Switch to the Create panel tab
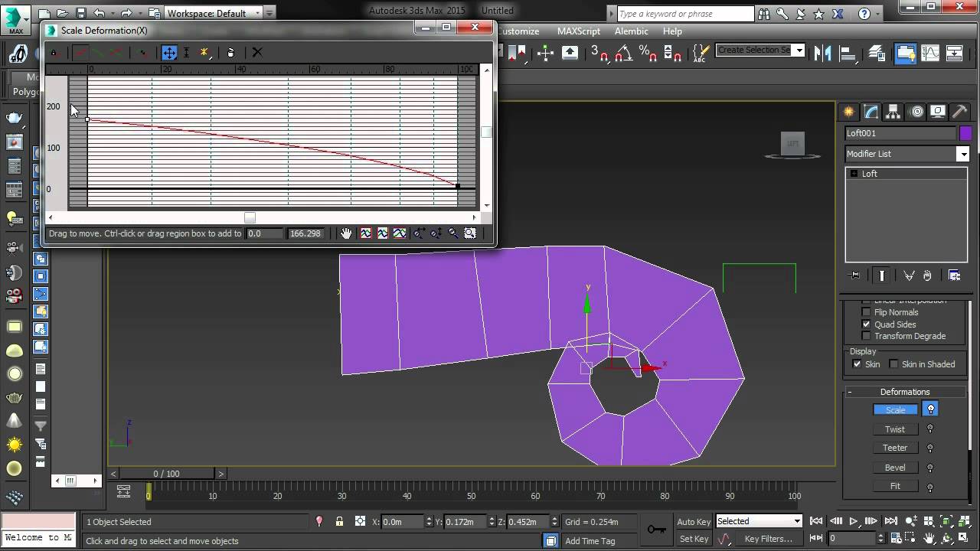This screenshot has width=980, height=551. pyautogui.click(x=849, y=112)
